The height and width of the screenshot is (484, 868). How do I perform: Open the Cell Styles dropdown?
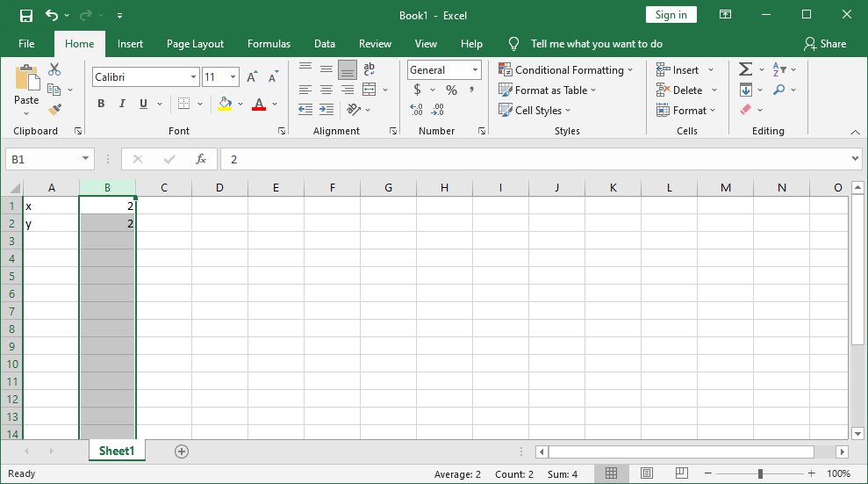click(x=534, y=110)
